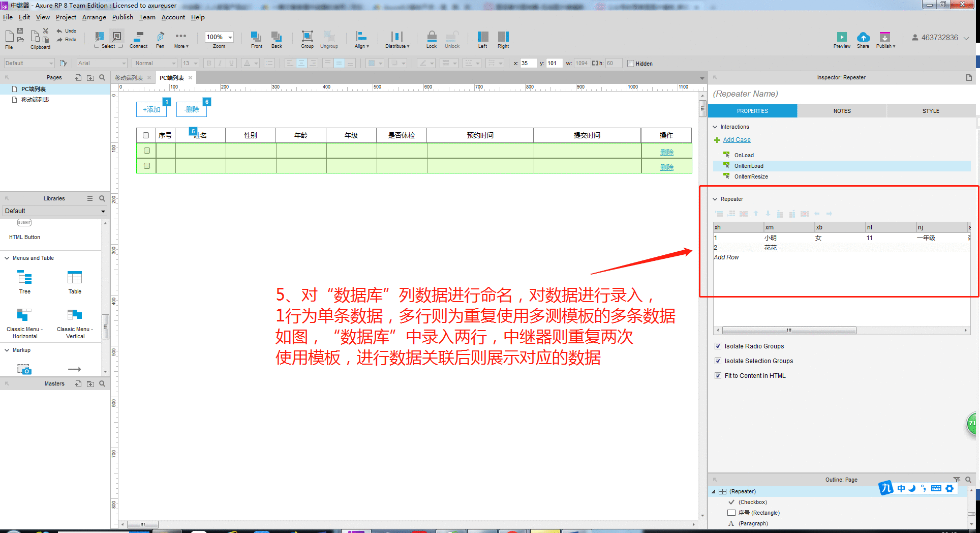
Task: Open the More tools dropdown
Action: 181,40
